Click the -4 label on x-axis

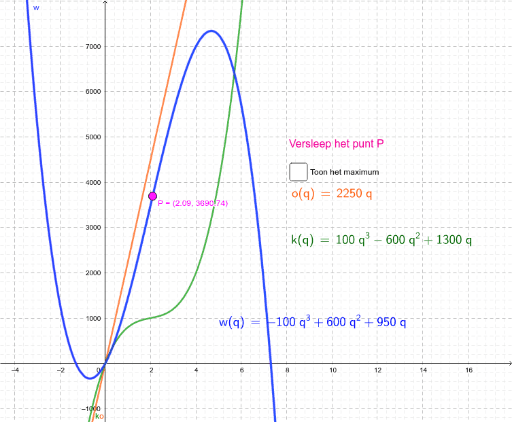(15, 370)
